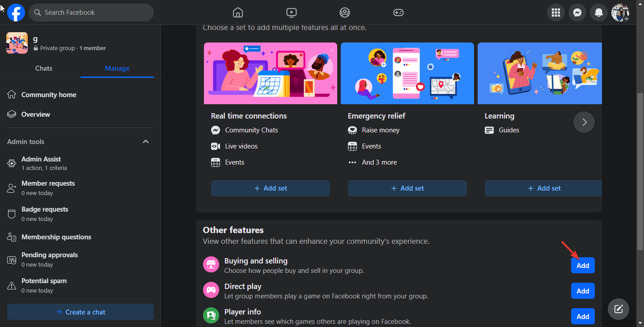Click the Facebook logo icon

16,13
